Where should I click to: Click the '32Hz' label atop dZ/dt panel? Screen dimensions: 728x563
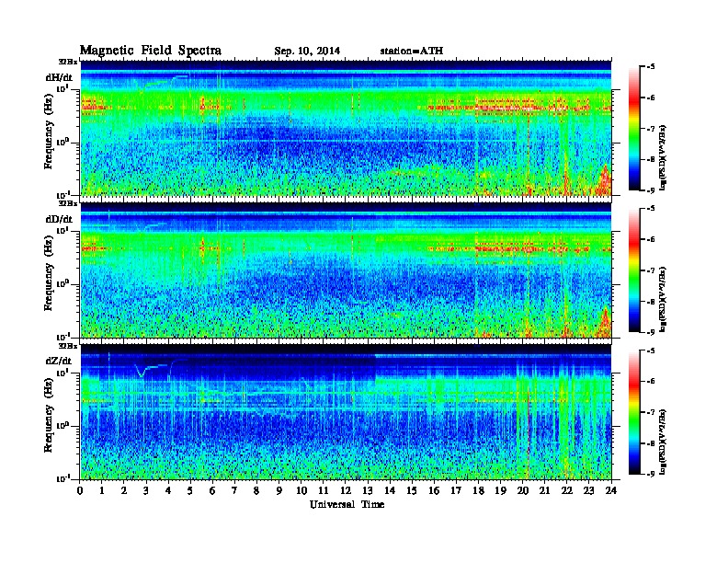pos(68,346)
